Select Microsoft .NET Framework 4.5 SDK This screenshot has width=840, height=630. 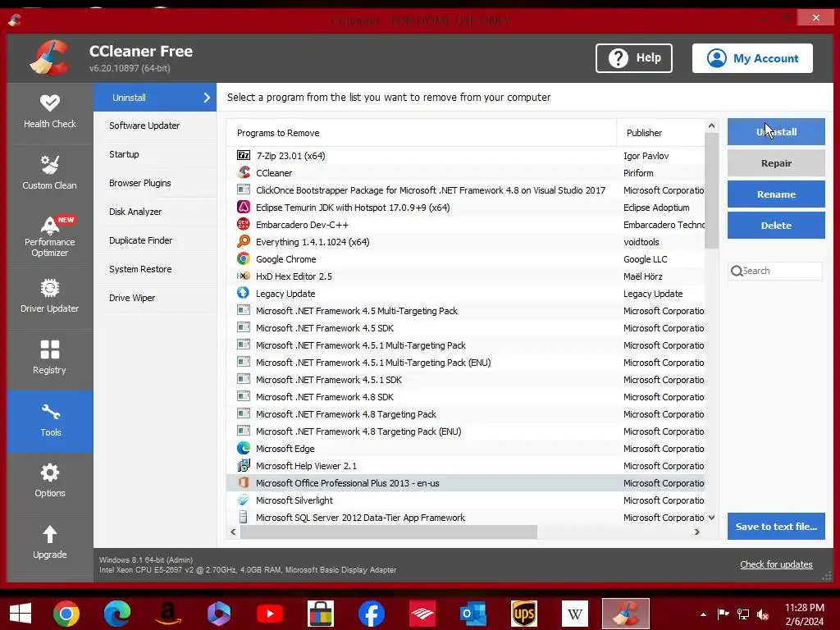click(x=466, y=328)
